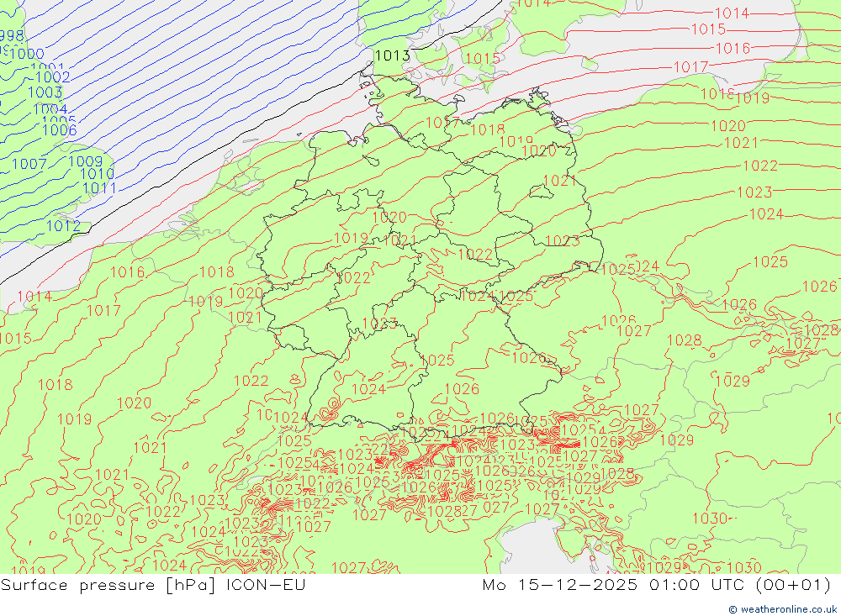Image resolution: width=841 pixels, height=616 pixels.
Task: Click the black '1013' isobar label
Action: pos(392,55)
